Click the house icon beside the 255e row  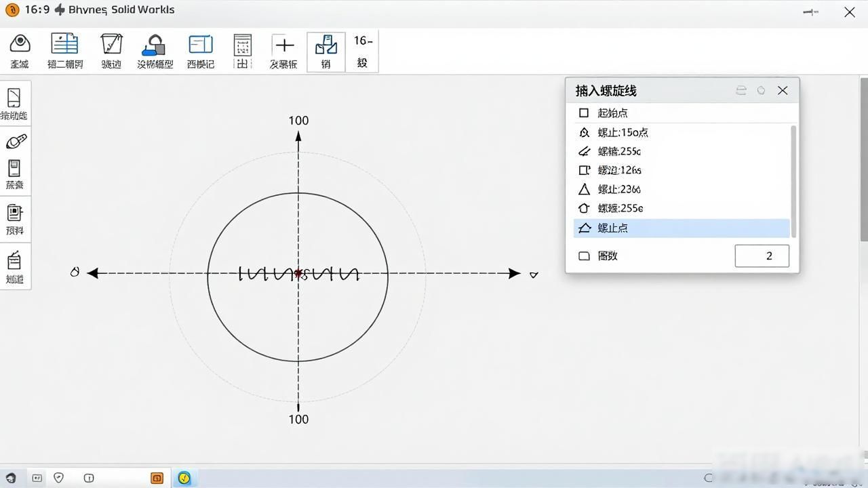(x=584, y=208)
